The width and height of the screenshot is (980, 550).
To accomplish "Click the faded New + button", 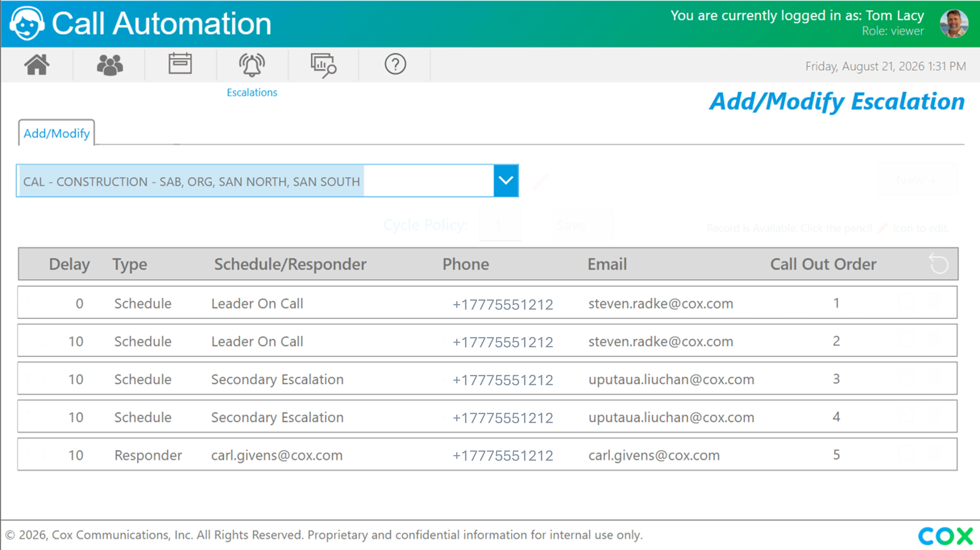I will point(918,180).
